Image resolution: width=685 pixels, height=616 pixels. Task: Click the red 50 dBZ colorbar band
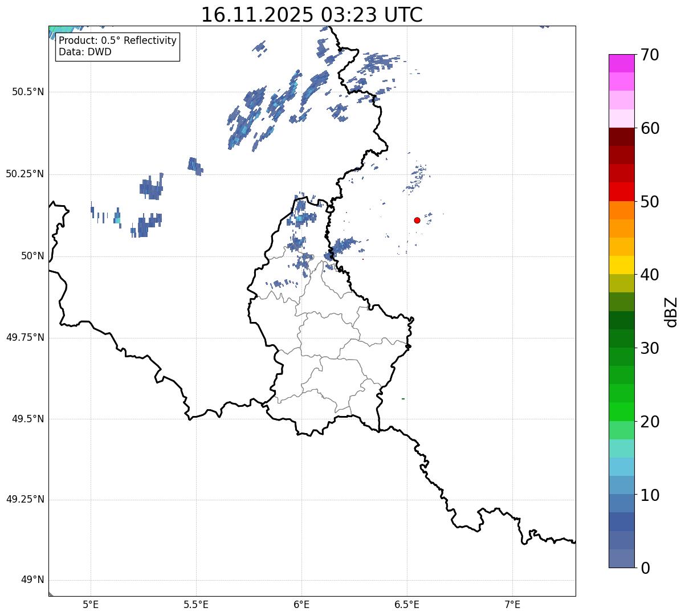(x=622, y=191)
